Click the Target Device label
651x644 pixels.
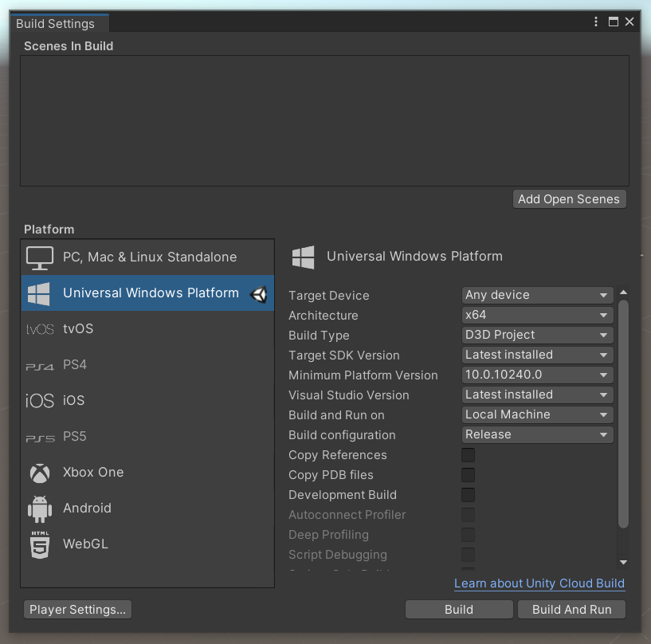tap(329, 296)
